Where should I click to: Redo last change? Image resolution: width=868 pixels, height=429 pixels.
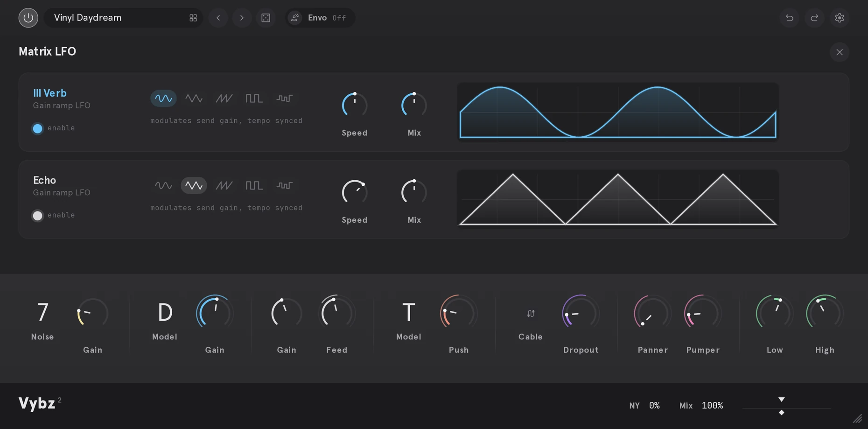814,18
